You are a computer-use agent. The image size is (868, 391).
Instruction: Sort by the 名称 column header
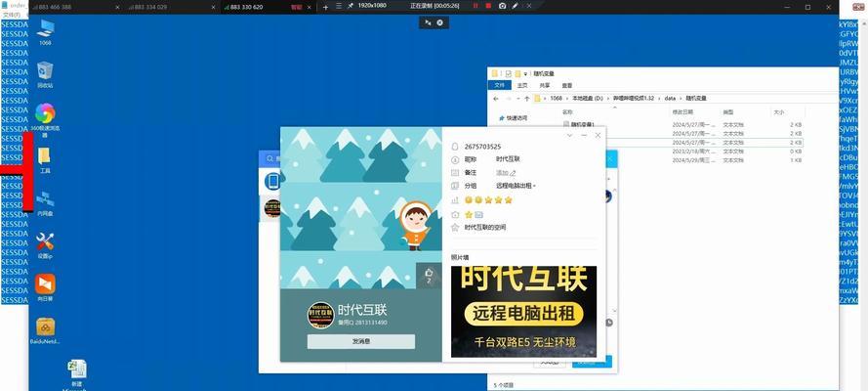[x=566, y=112]
